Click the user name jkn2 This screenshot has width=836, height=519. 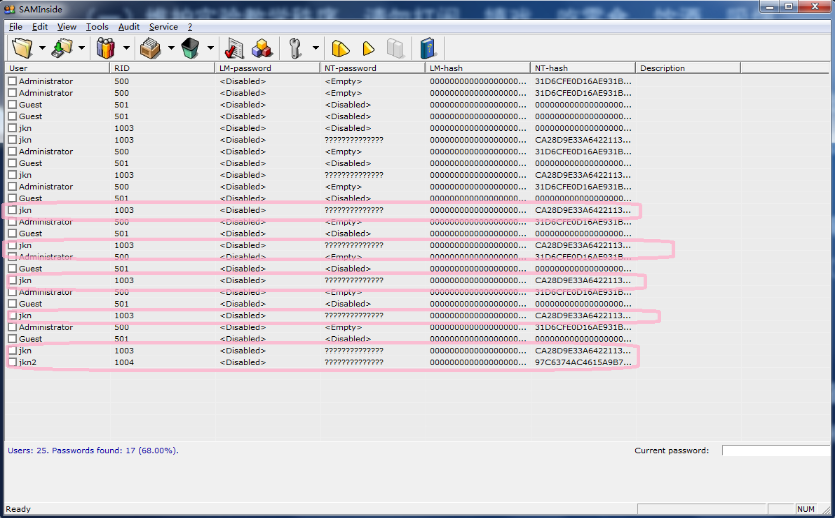tap(28, 362)
